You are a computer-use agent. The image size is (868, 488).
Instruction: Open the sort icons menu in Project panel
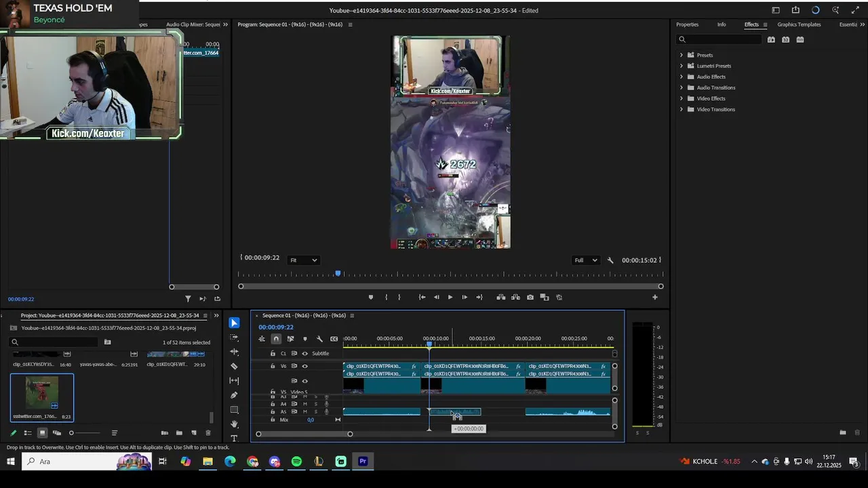click(115, 432)
